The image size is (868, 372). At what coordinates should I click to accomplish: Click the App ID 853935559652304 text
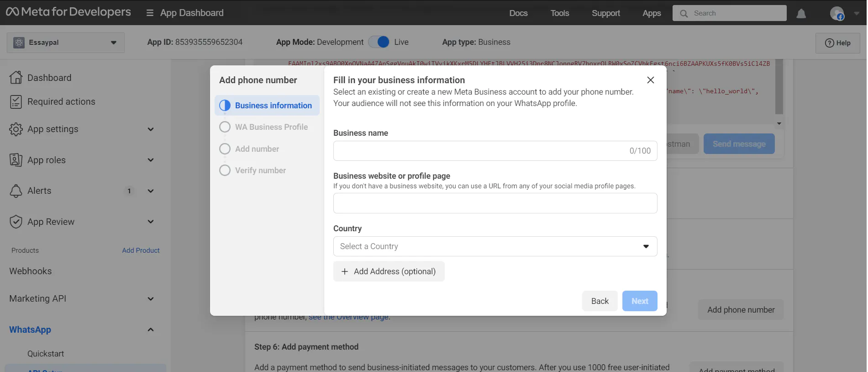point(195,42)
